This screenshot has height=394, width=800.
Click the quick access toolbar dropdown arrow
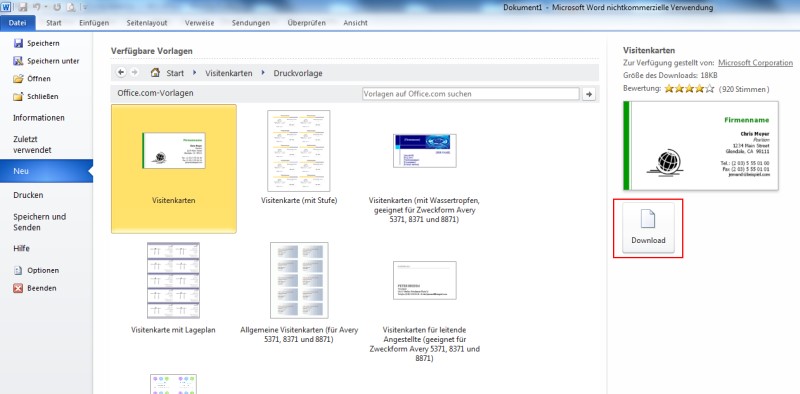point(84,7)
